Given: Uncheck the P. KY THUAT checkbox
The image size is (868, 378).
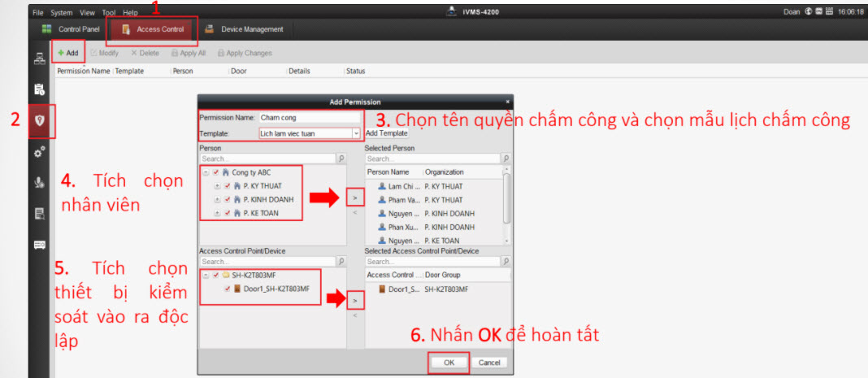Looking at the screenshot, I should tap(227, 186).
